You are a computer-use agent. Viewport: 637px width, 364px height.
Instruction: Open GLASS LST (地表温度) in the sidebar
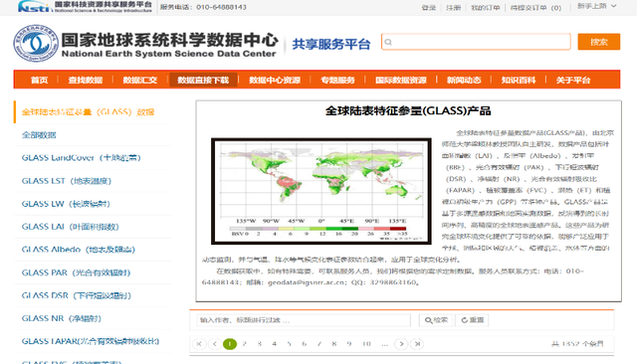click(x=67, y=181)
